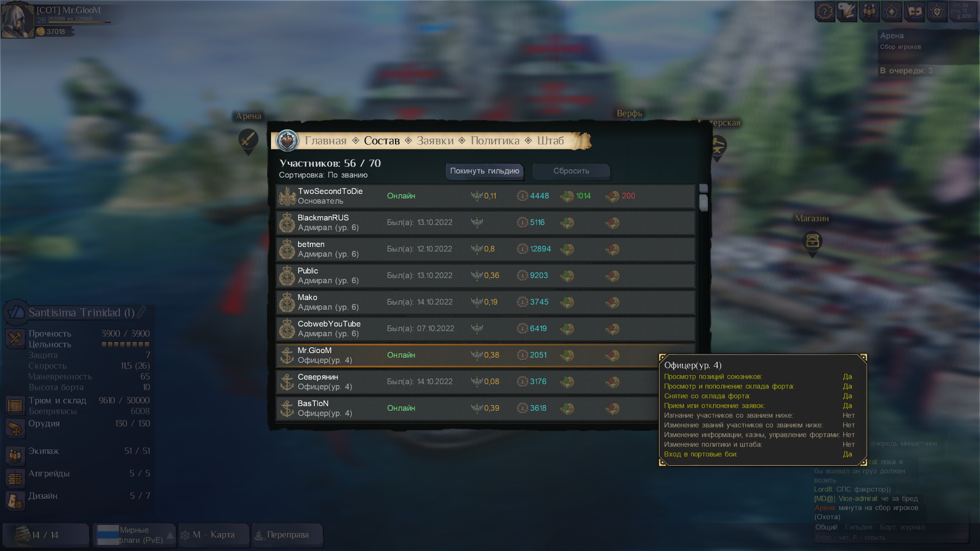The width and height of the screenshot is (980, 551).
Task: Click the shield emblem icon in top bar
Action: (x=937, y=12)
